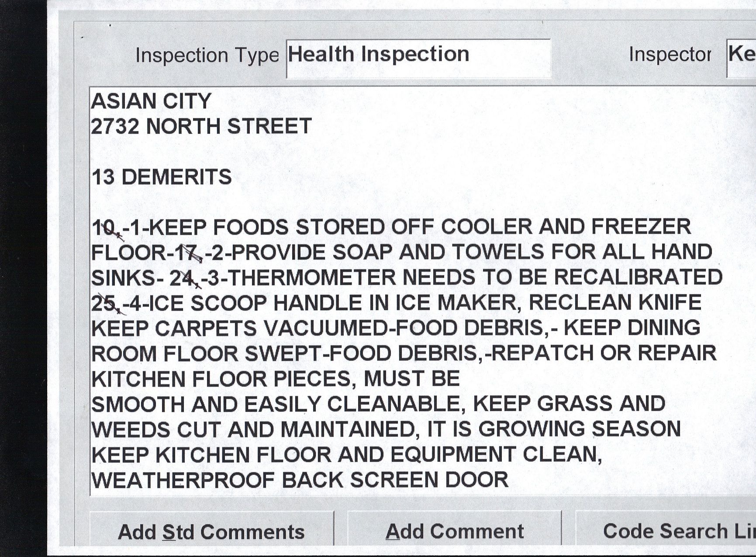
Task: Click WEATHERPROOF BACK SCREEN DOOR line
Action: tap(300, 481)
